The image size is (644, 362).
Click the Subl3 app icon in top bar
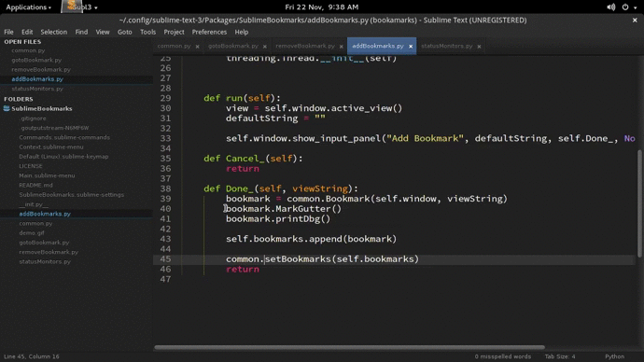(72, 6)
